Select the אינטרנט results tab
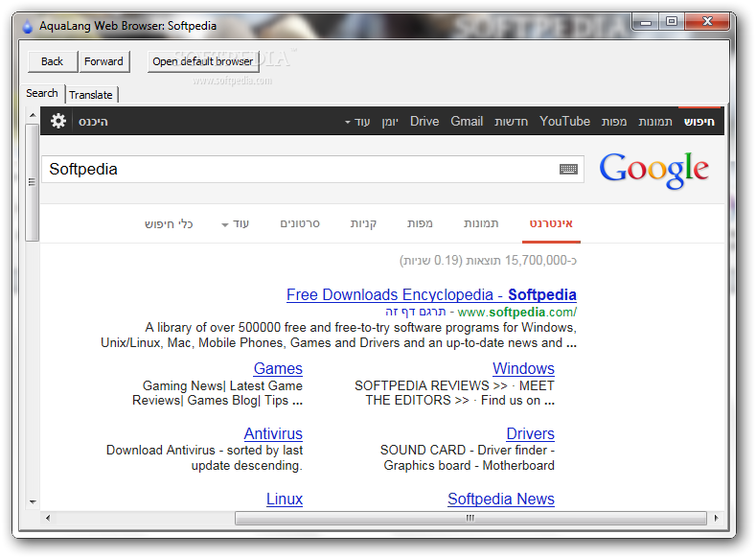The height and width of the screenshot is (558, 756). point(551,223)
